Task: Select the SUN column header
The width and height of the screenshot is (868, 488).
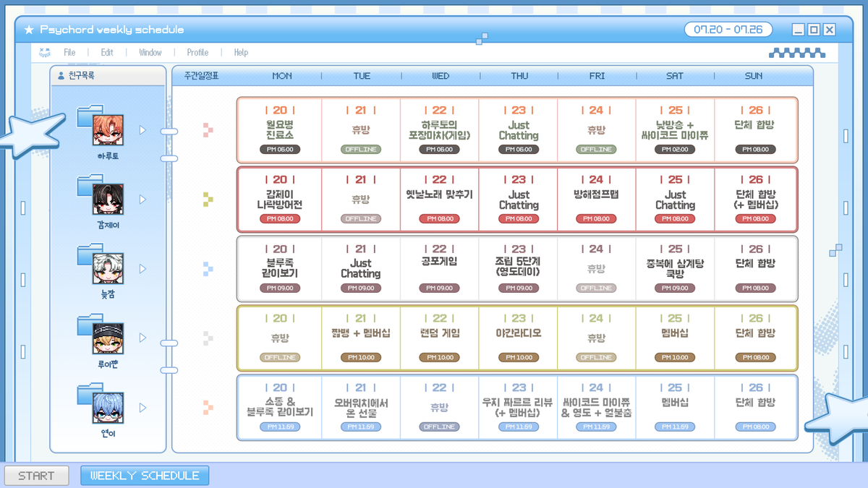Action: click(754, 76)
